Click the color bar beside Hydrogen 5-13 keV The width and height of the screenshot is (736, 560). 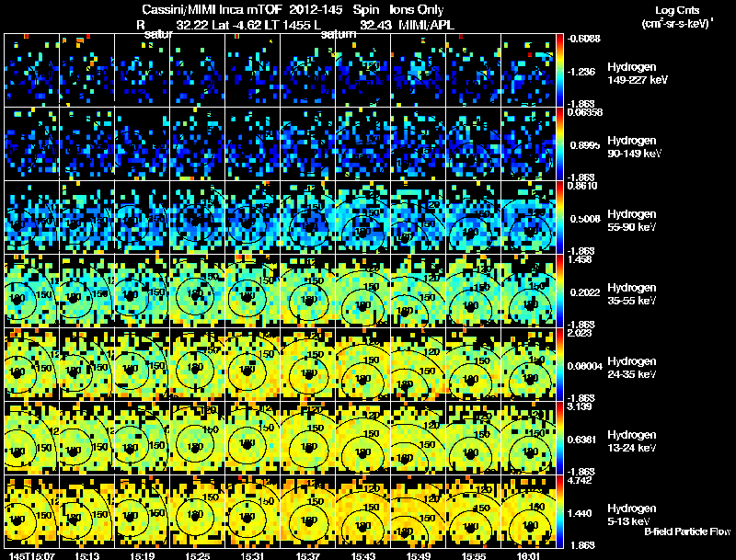[559, 511]
